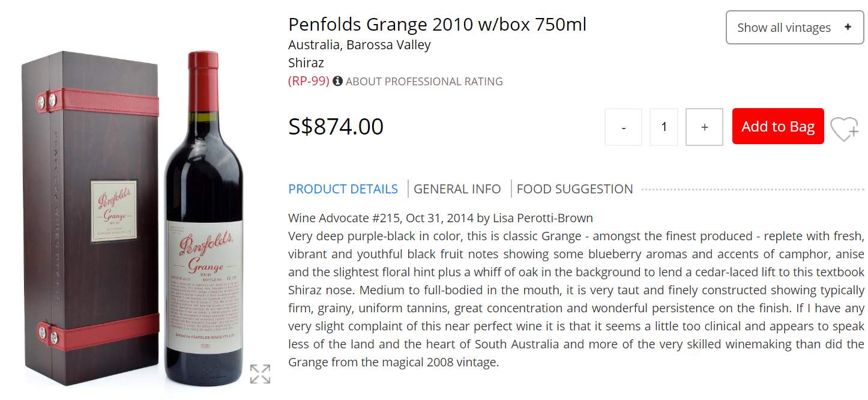Image resolution: width=868 pixels, height=400 pixels.
Task: Click the Wine Advocate #215 review heading
Action: (x=440, y=218)
